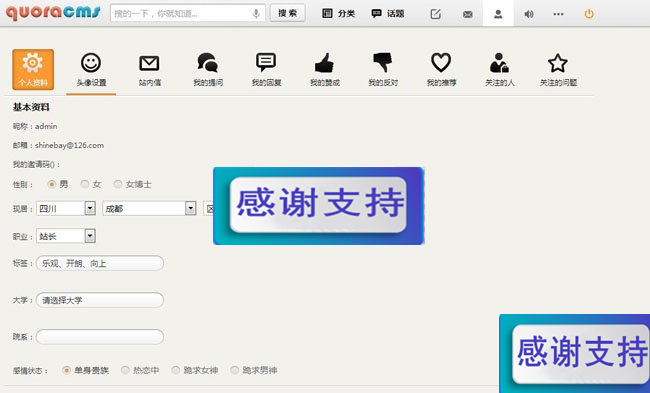The image size is (650, 393).
Task: Click the 搜索 search button
Action: 287,13
